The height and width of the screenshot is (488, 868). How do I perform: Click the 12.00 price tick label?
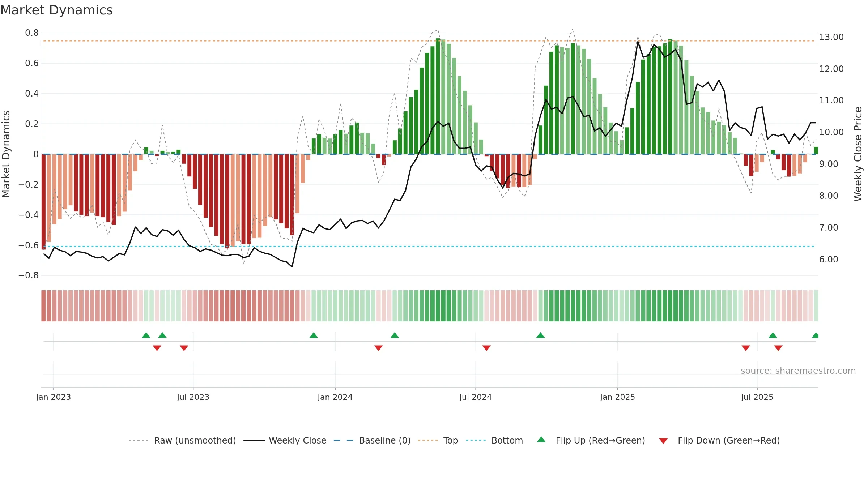tap(831, 69)
